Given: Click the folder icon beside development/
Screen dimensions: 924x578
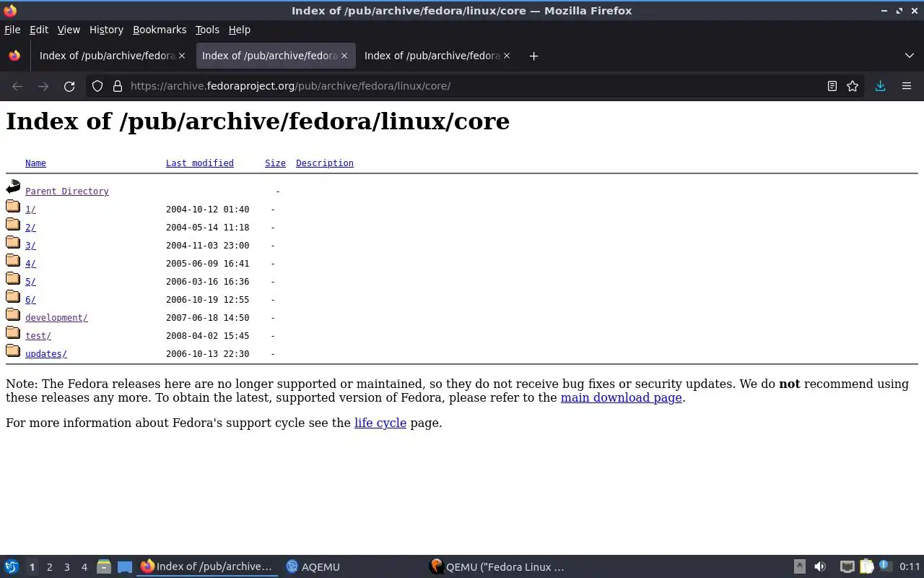Looking at the screenshot, I should pos(13,315).
